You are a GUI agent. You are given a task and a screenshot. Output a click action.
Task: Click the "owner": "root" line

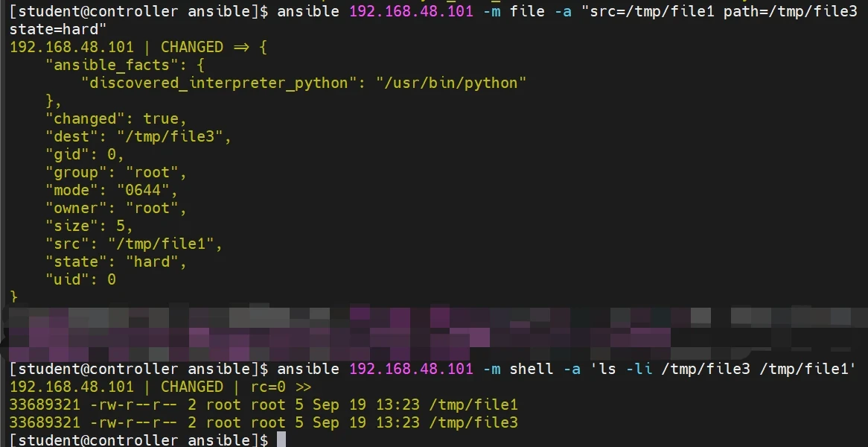click(x=115, y=208)
